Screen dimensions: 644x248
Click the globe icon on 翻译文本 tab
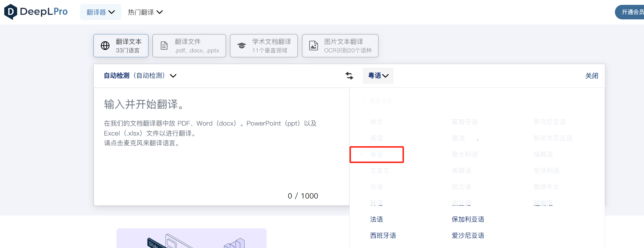tap(105, 46)
